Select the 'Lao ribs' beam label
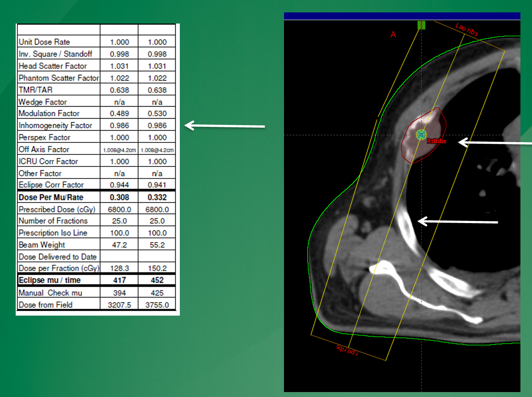This screenshot has width=532, height=397. (x=467, y=30)
